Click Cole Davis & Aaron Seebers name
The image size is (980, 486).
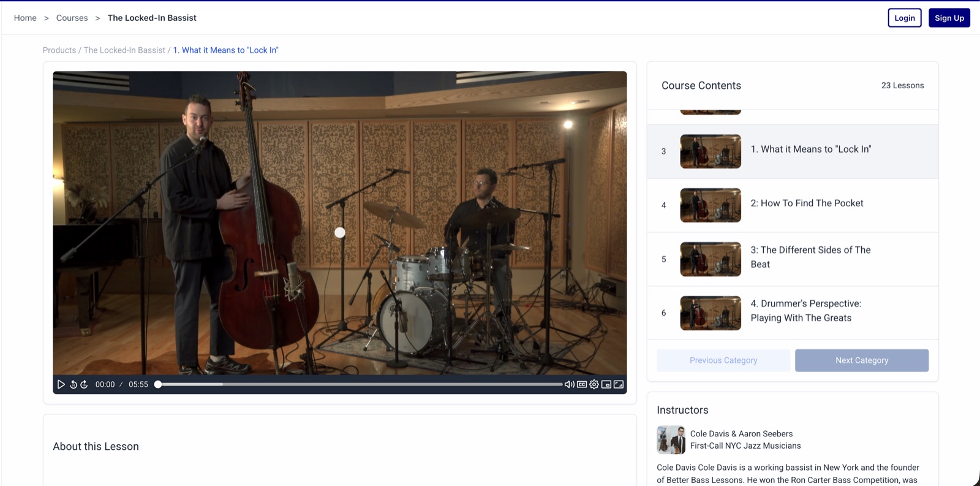tap(741, 433)
